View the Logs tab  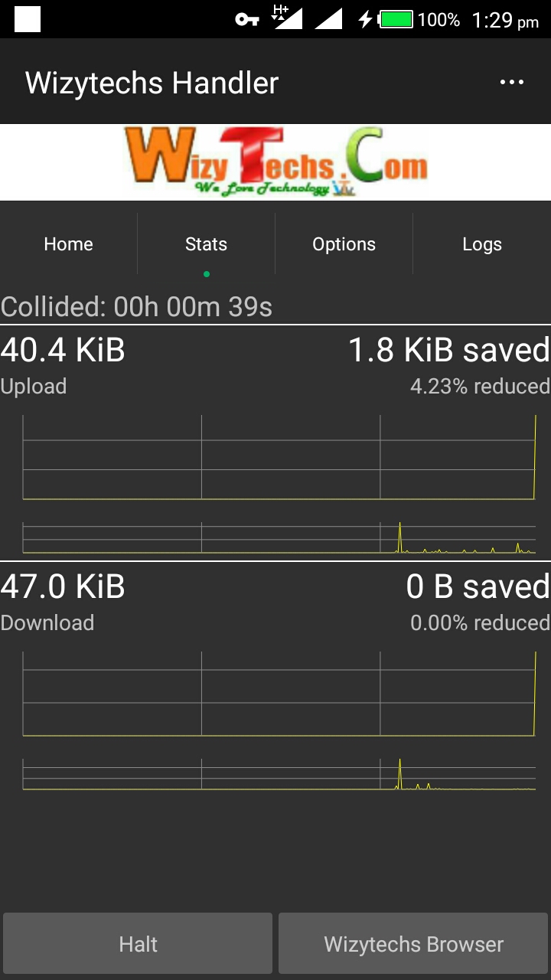pos(482,244)
